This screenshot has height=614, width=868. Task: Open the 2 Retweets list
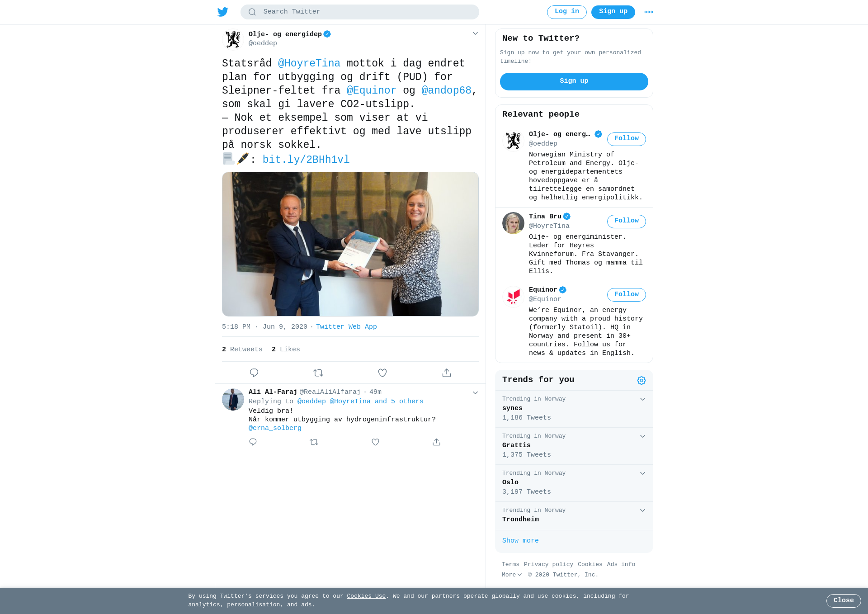coord(242,349)
